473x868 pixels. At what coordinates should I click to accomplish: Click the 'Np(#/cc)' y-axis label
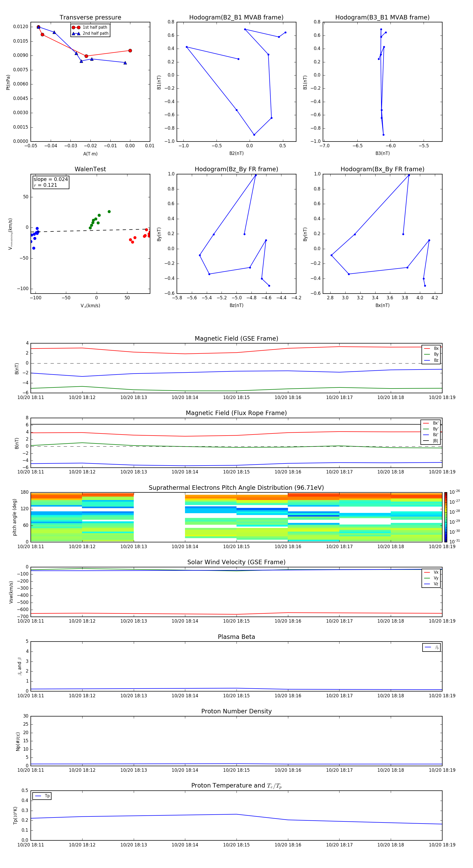coord(18,741)
